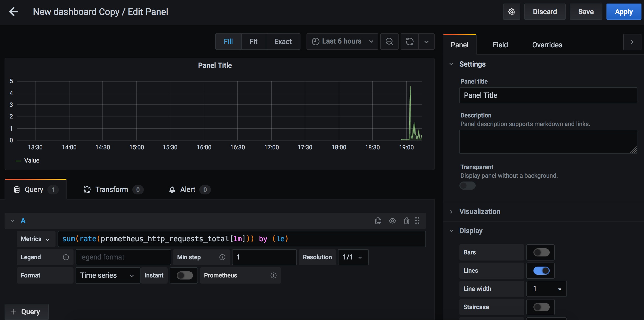Turn on the Bars display toggle
This screenshot has width=644, height=320.
(x=541, y=252)
